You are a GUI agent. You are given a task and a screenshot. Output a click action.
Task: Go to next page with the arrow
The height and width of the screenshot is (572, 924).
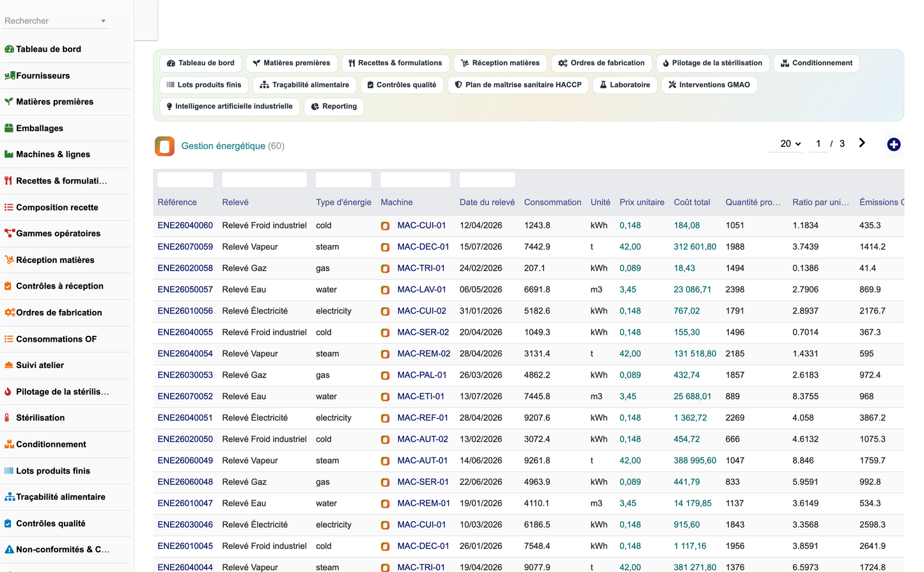(x=862, y=143)
